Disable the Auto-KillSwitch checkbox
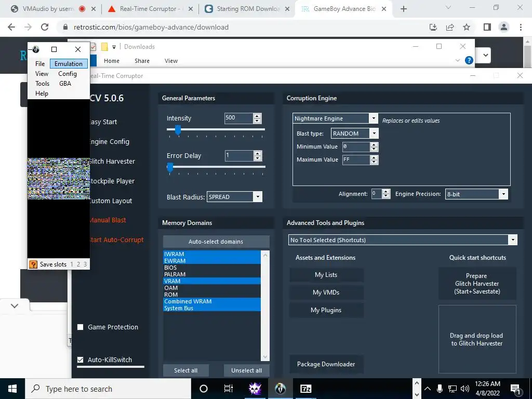This screenshot has width=532, height=399. [x=81, y=360]
